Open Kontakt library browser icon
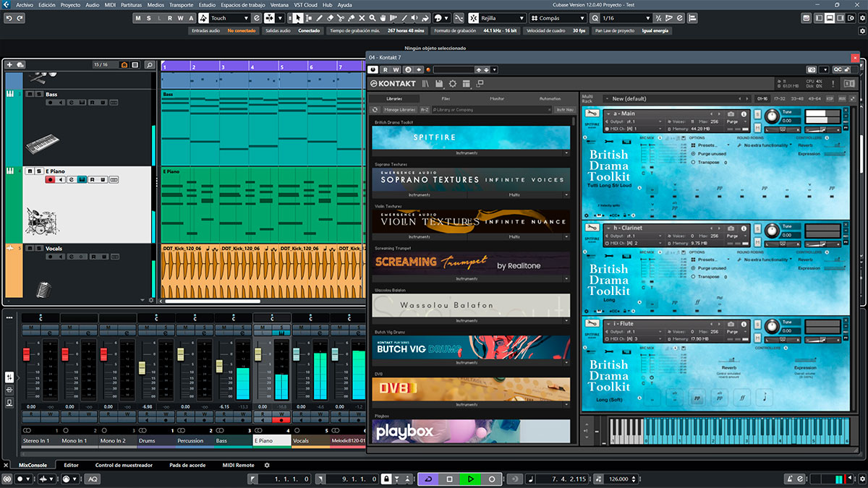The height and width of the screenshot is (488, 868). click(x=426, y=84)
